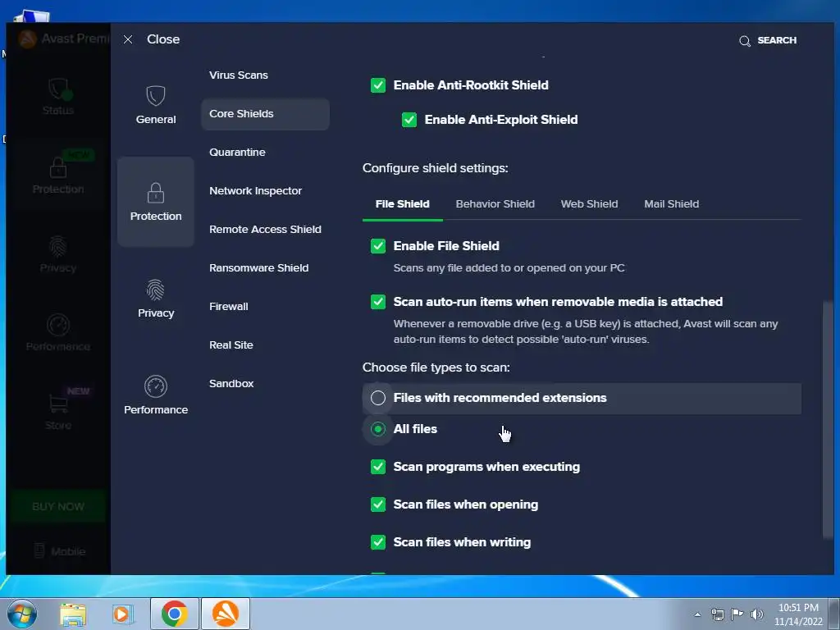The width and height of the screenshot is (840, 630).
Task: Click Performance item in dimmed sidebar
Action: tap(58, 332)
